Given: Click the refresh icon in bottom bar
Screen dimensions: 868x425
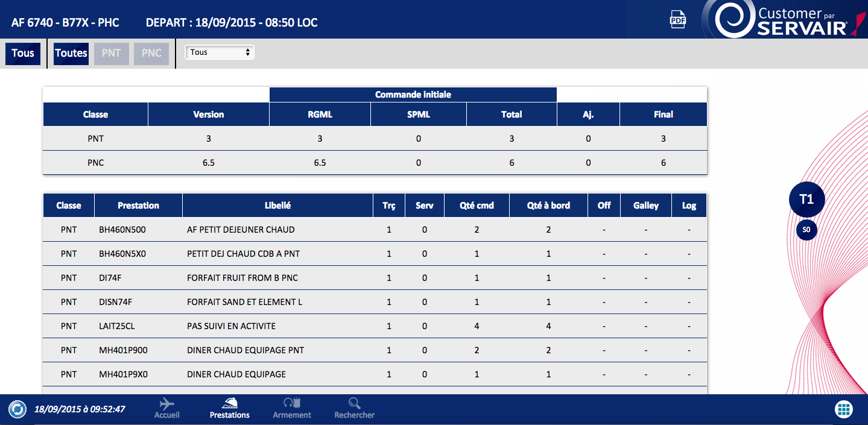Looking at the screenshot, I should (x=17, y=409).
